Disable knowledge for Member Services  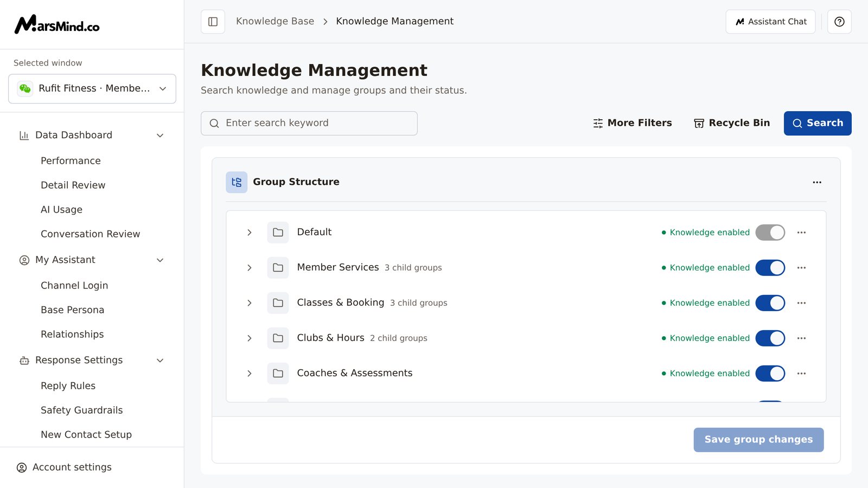click(x=770, y=268)
